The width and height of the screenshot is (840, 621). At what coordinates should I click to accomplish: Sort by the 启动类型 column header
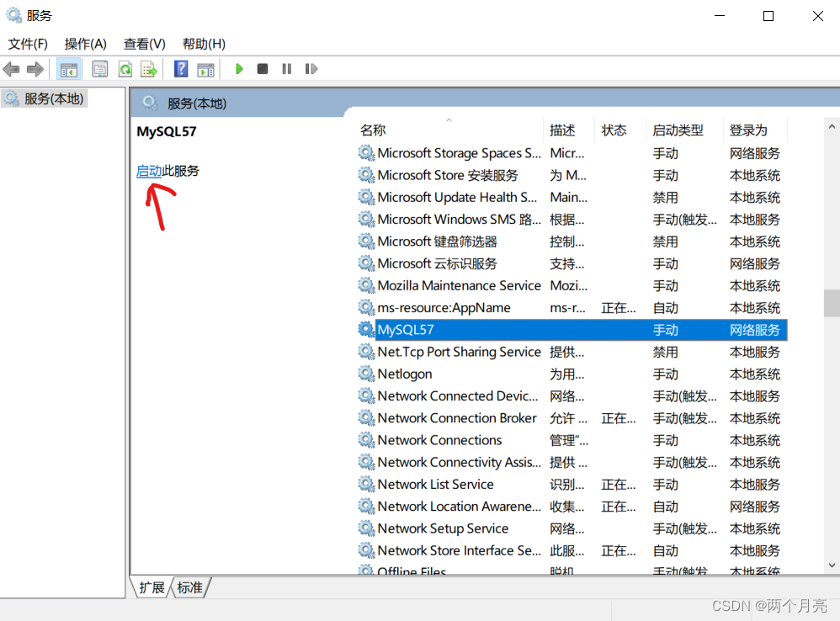pos(684,130)
